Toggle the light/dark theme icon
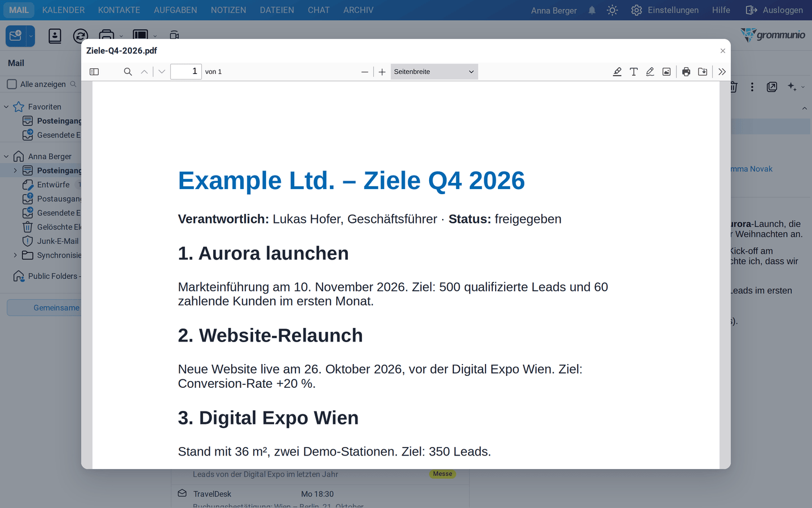The height and width of the screenshot is (508, 812). 612,10
